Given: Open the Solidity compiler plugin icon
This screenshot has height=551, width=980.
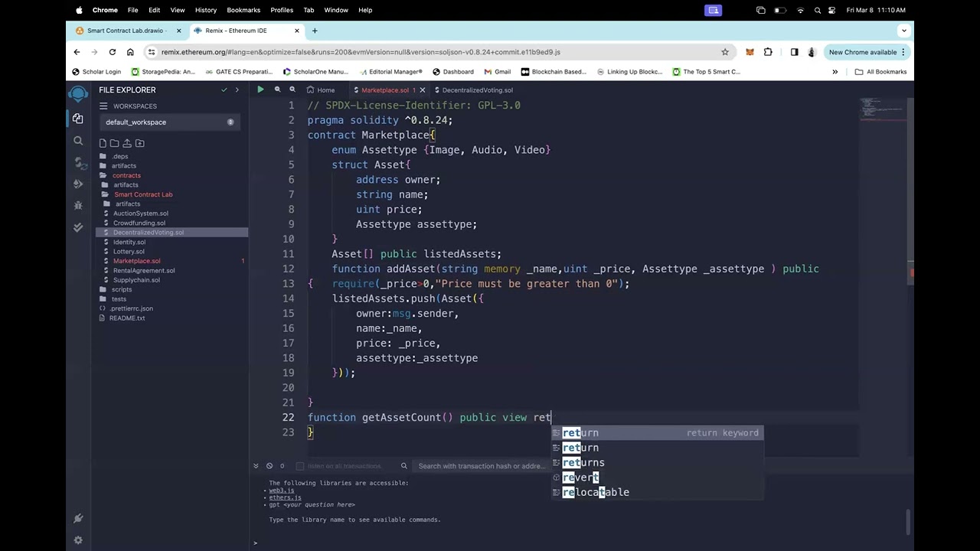Looking at the screenshot, I should 78,162.
